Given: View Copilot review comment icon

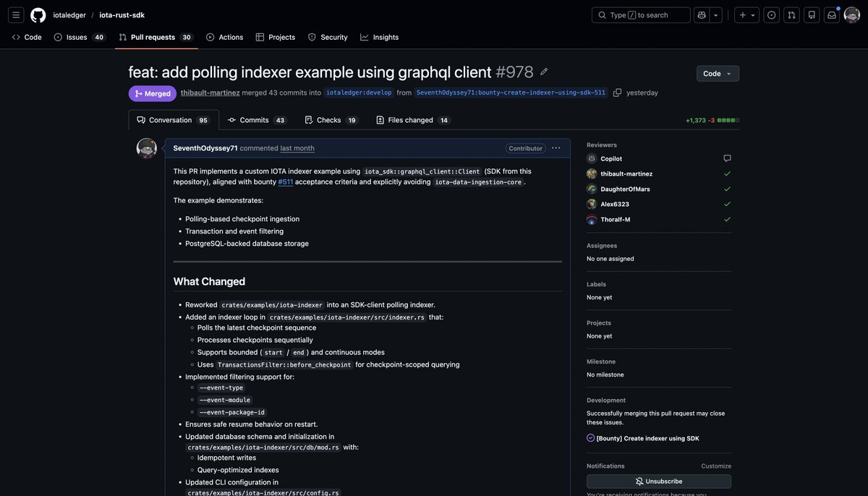Looking at the screenshot, I should (x=727, y=158).
